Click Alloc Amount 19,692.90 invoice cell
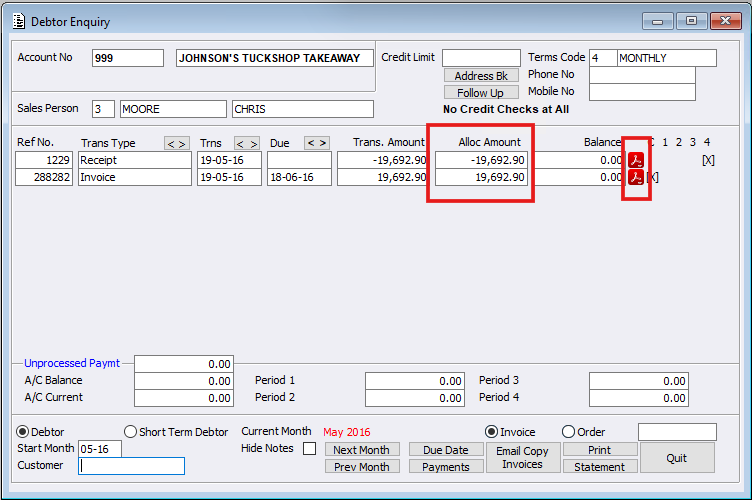The height and width of the screenshot is (500, 752). [481, 177]
